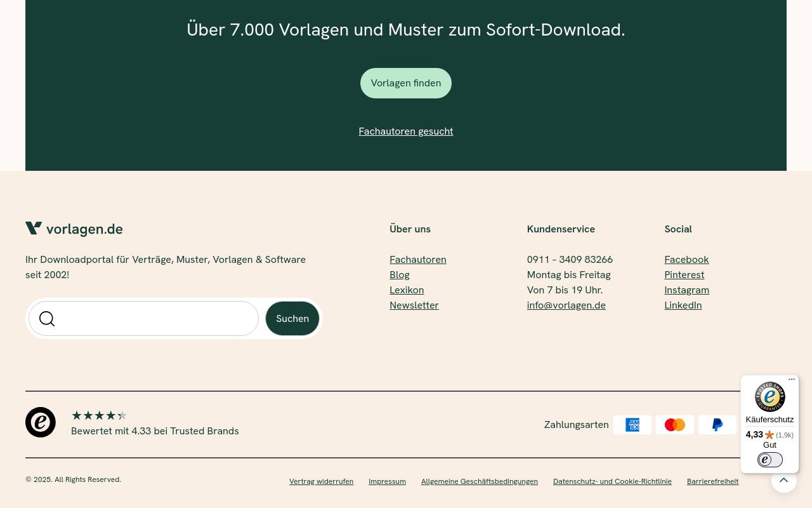Open the Instagram social link
Image resolution: width=812 pixels, height=508 pixels.
click(687, 290)
